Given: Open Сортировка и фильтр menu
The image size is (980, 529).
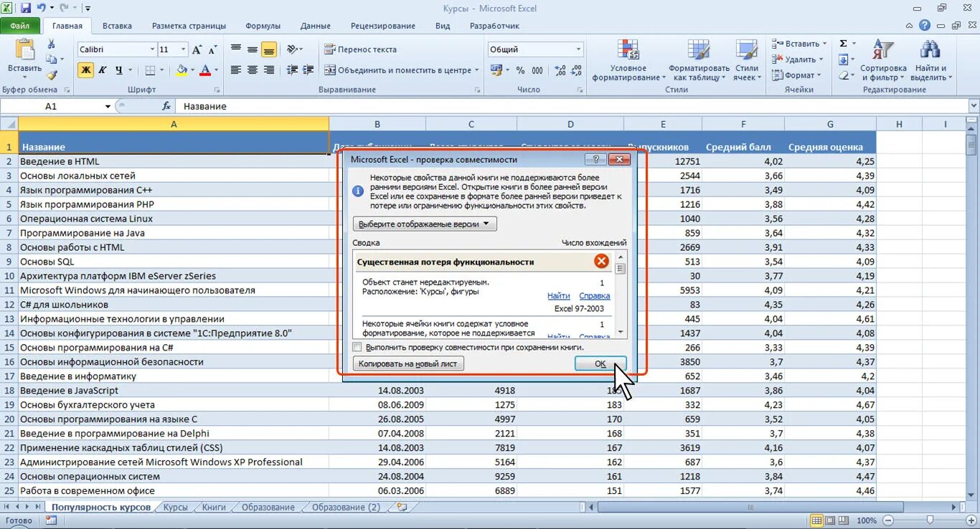Looking at the screenshot, I should coord(883,61).
